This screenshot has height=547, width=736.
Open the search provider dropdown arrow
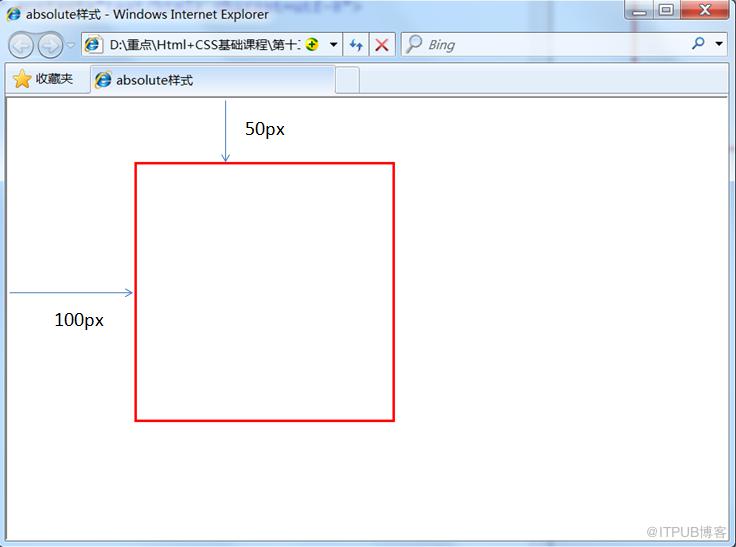pos(719,44)
